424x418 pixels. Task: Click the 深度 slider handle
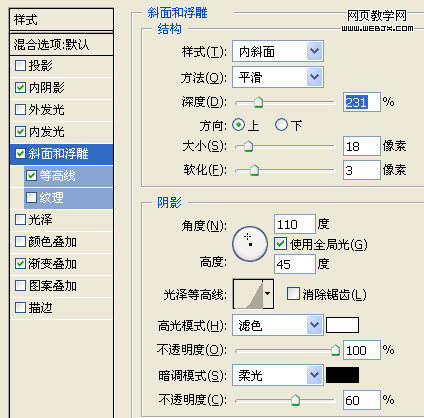pyautogui.click(x=258, y=102)
